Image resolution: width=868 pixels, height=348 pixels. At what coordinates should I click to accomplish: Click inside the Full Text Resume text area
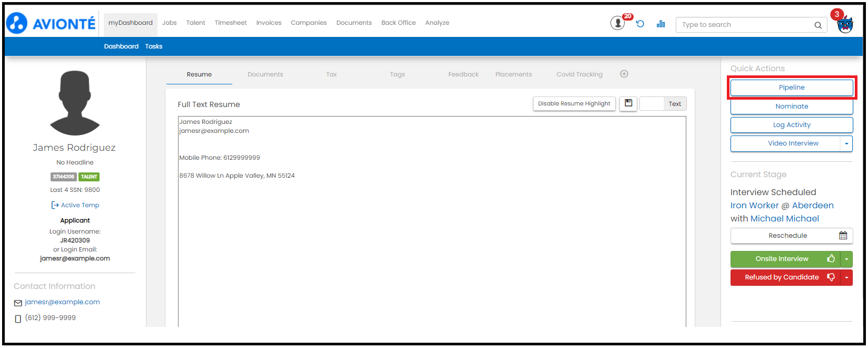click(432, 221)
